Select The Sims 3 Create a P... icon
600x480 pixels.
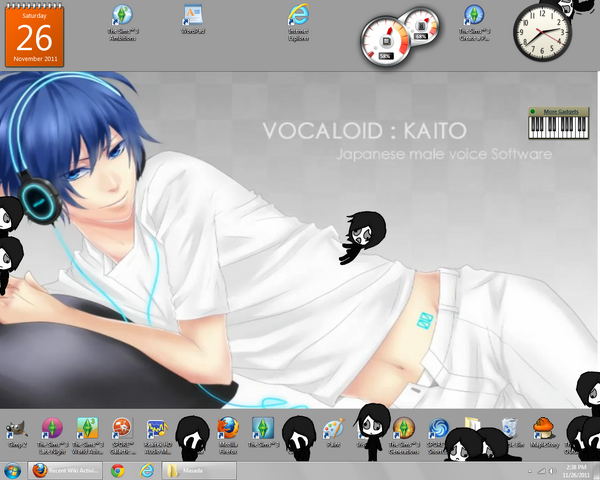click(474, 22)
